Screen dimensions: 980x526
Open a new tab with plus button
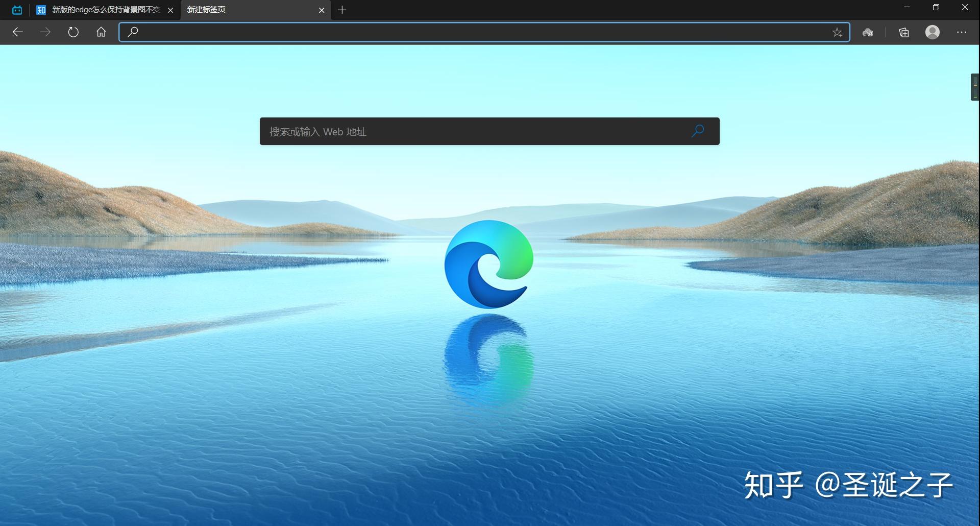[x=342, y=10]
